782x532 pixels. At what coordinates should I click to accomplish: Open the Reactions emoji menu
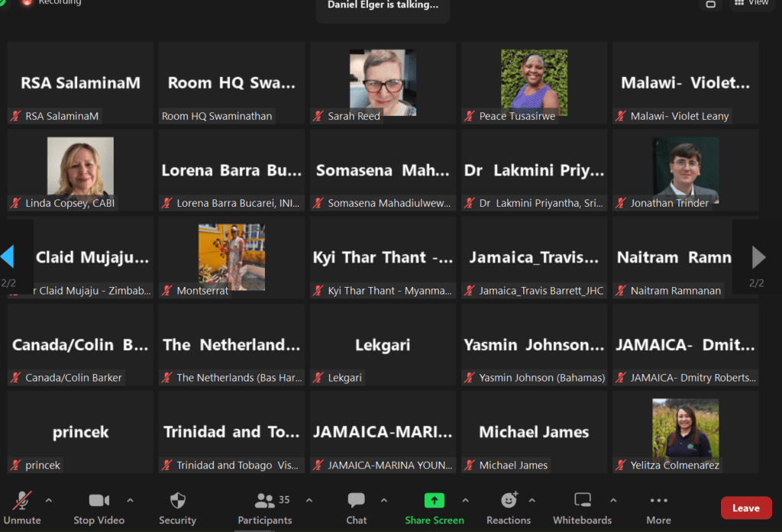(x=509, y=501)
